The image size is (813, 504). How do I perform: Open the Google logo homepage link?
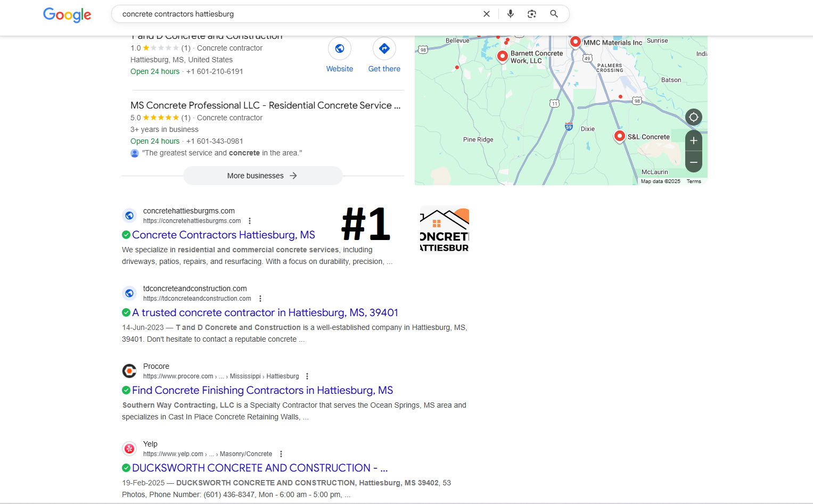(67, 14)
